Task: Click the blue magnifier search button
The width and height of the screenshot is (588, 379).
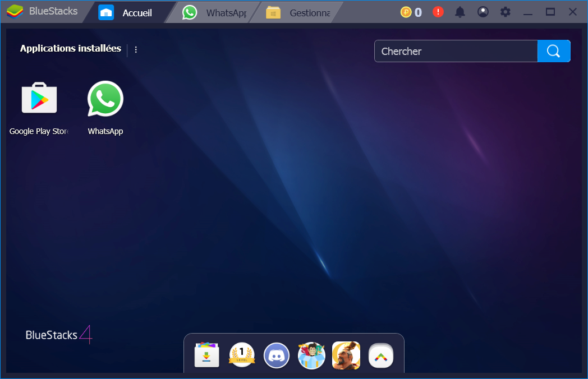Action: [x=554, y=51]
